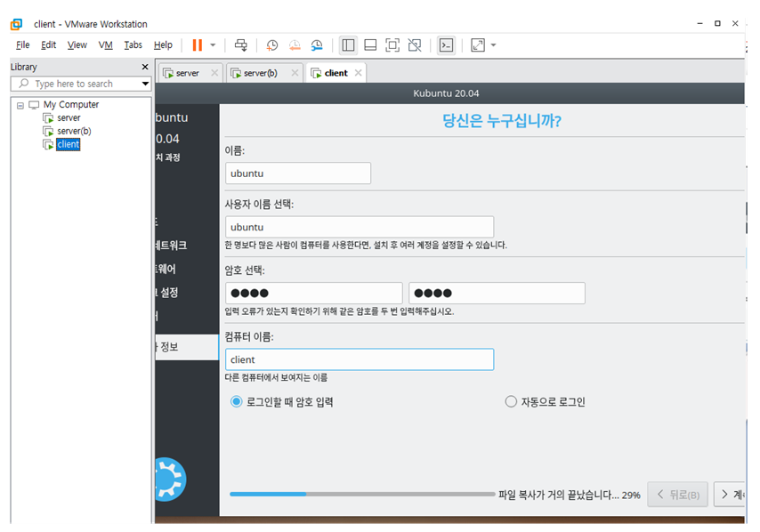Open the View menu
Viewport: 760px width, 532px height.
pos(77,45)
